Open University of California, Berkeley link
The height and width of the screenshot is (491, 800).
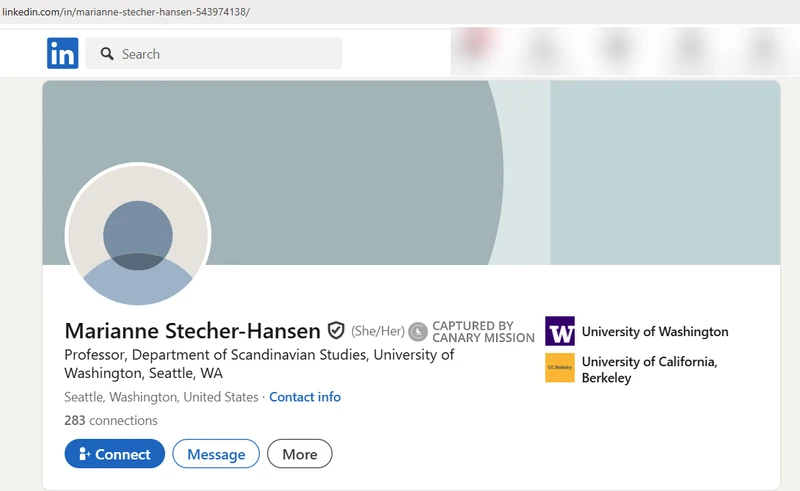[649, 370]
